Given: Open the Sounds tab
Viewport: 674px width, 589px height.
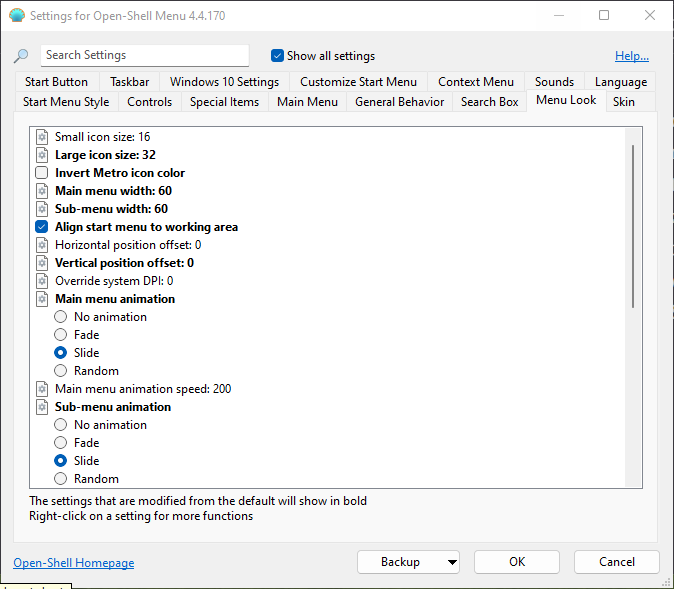Looking at the screenshot, I should [x=555, y=82].
